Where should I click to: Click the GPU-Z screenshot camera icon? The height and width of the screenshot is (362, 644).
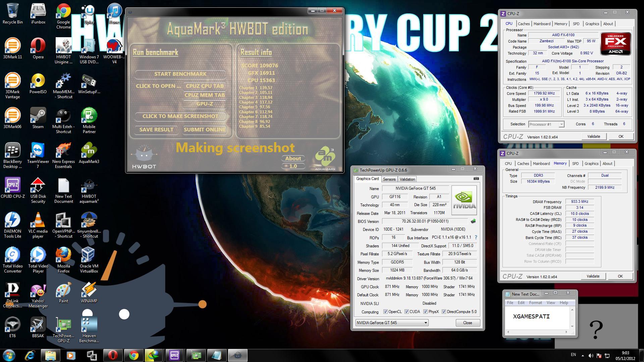(476, 179)
